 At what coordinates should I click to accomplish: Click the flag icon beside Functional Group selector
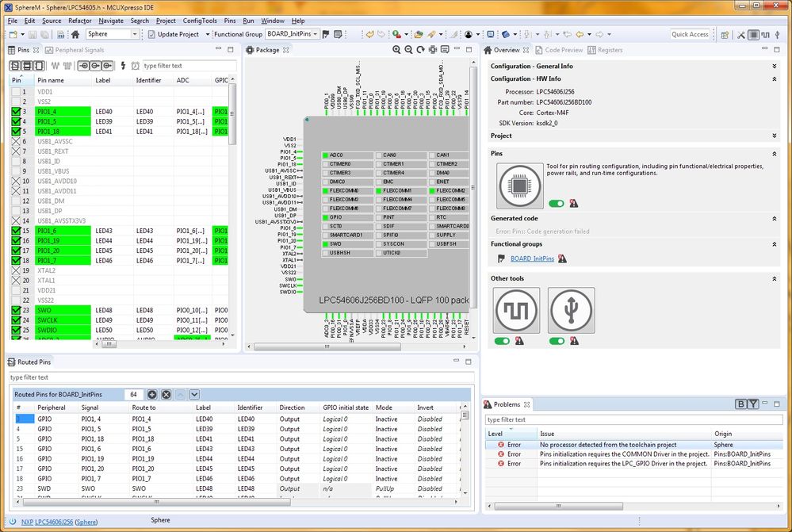click(x=325, y=34)
